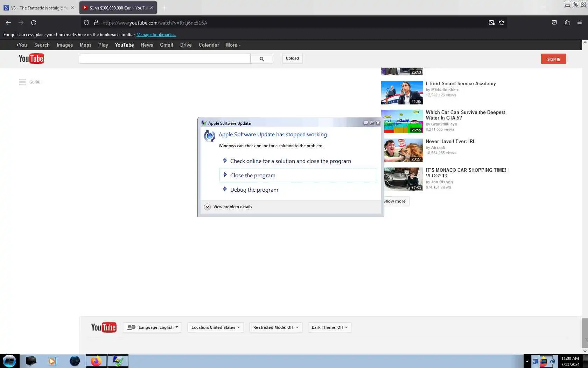This screenshot has width=588, height=368.
Task: Click the magnifying glass search button
Action: pyautogui.click(x=262, y=59)
